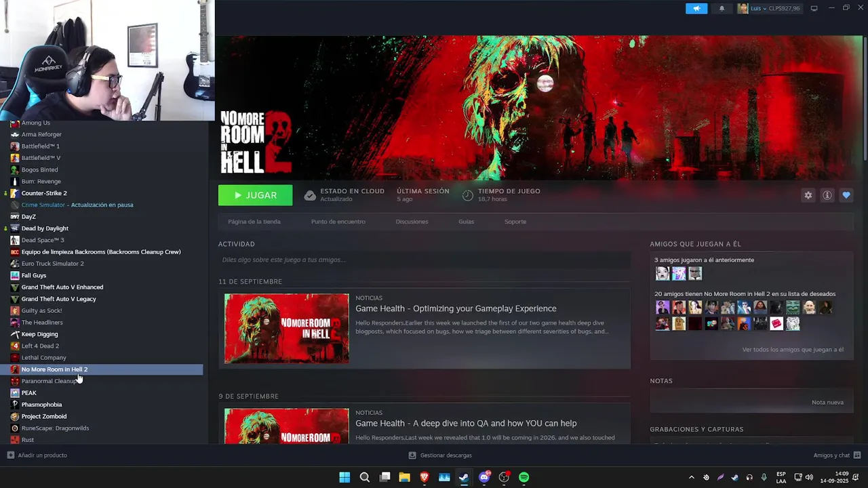
Task: Click the playtime clock icon
Action: [467, 195]
